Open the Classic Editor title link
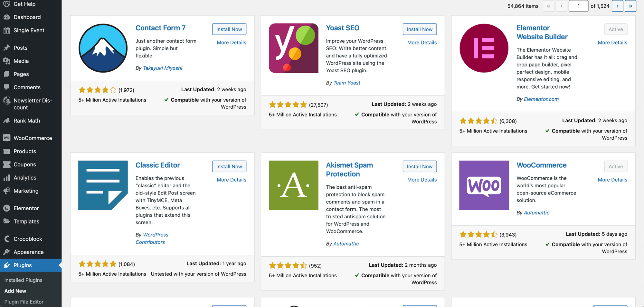 click(x=157, y=165)
